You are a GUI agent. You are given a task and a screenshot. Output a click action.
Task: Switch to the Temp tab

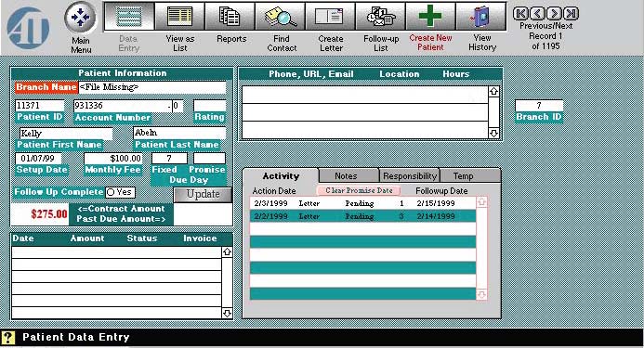[x=469, y=176]
